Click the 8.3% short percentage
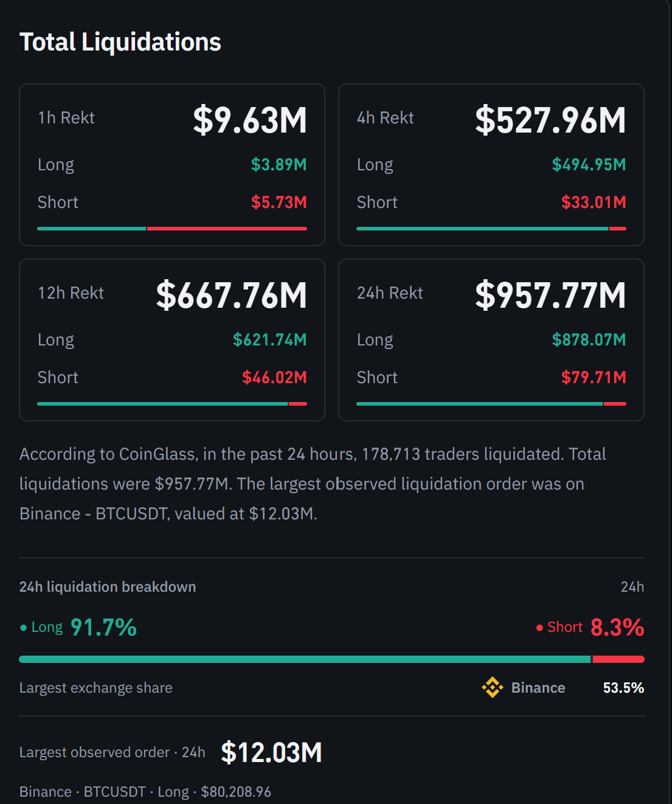 [617, 628]
